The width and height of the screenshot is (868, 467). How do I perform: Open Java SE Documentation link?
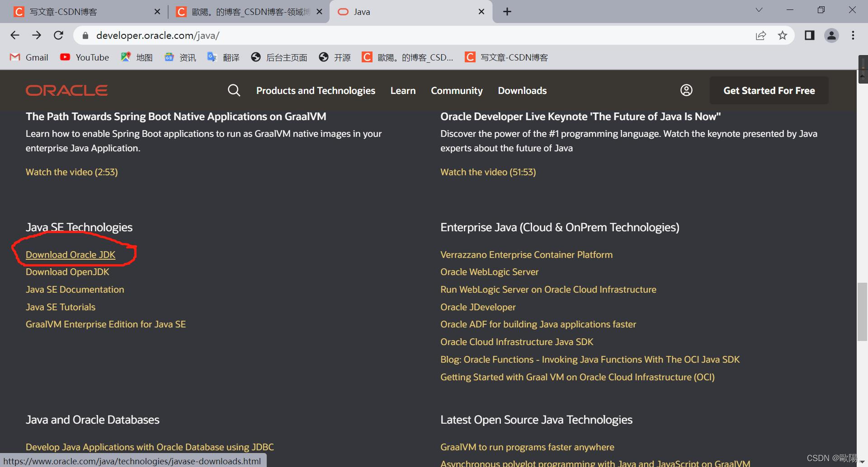tap(75, 290)
